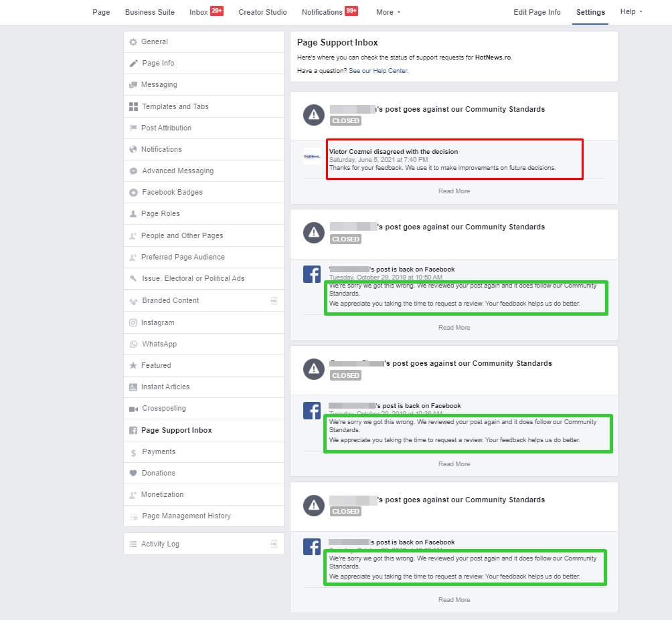Click the HotNews page thumbnail in first request

pos(312,157)
